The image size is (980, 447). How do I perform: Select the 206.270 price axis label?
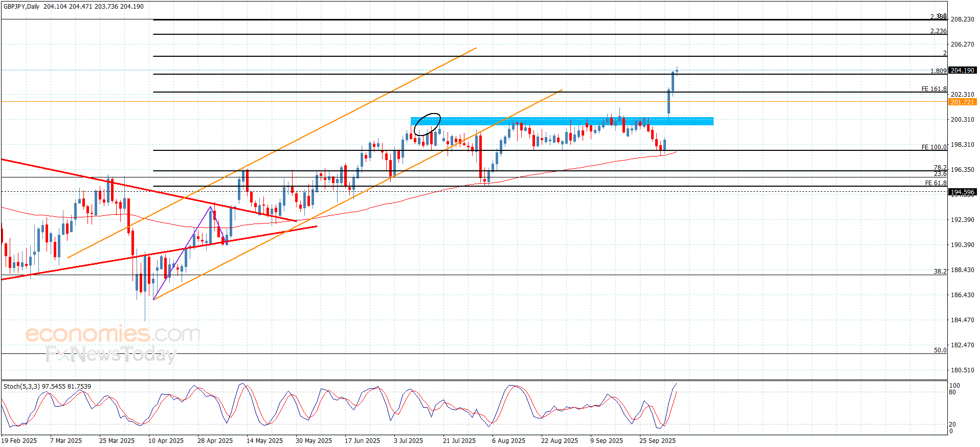coord(962,44)
